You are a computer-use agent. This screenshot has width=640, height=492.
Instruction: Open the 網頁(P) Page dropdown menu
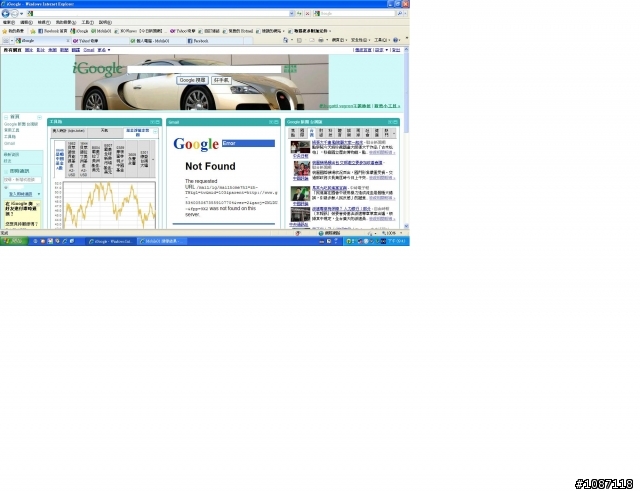pyautogui.click(x=340, y=40)
